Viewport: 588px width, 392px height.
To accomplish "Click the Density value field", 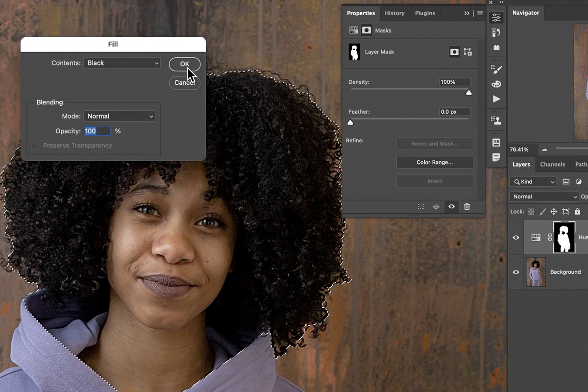I will point(455,82).
